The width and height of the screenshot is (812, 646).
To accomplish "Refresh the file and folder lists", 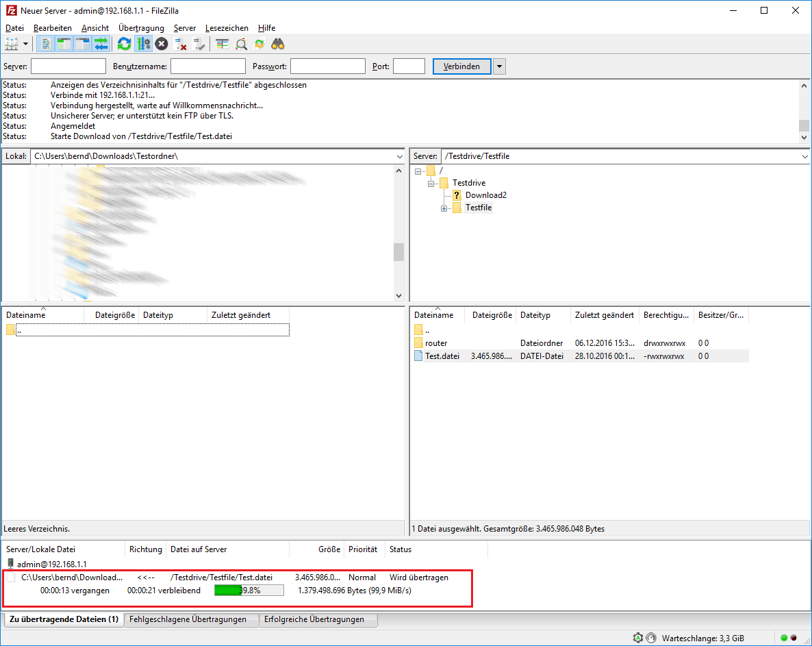I will click(125, 44).
